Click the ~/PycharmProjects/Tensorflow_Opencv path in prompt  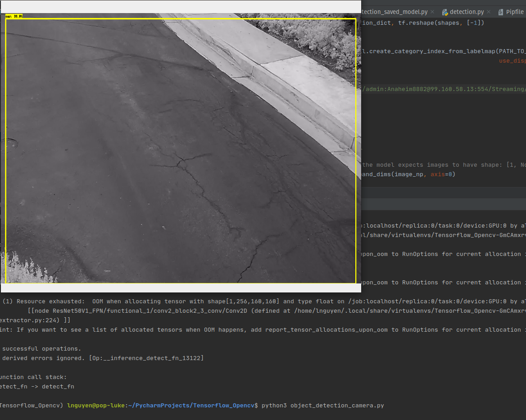point(191,406)
